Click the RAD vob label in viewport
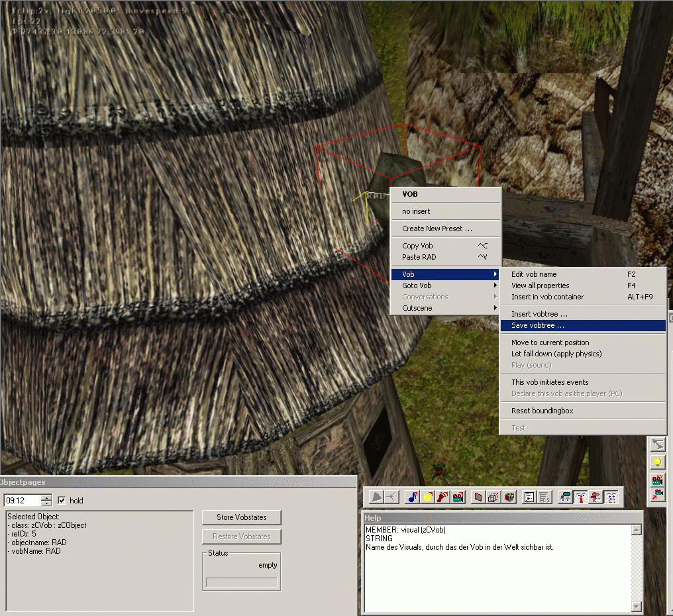This screenshot has width=673, height=616. click(x=376, y=196)
